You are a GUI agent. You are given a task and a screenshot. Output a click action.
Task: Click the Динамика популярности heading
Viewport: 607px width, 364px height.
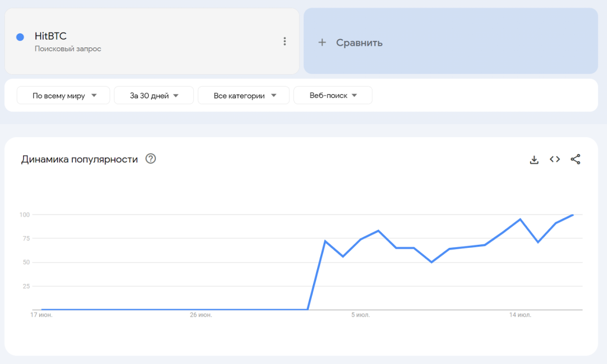click(x=79, y=159)
